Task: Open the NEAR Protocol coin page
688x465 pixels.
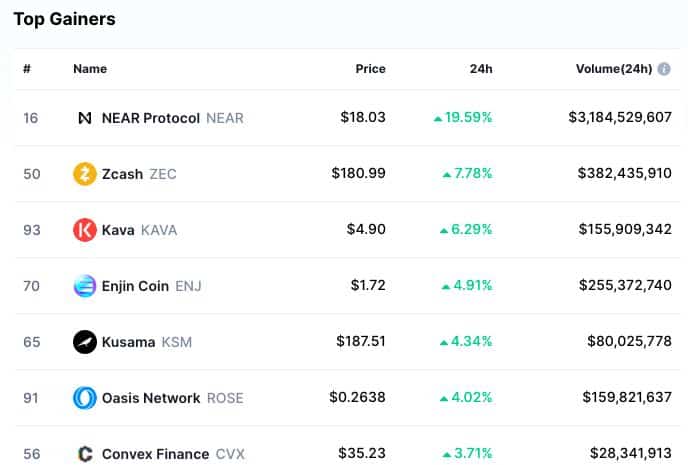Action: point(172,118)
